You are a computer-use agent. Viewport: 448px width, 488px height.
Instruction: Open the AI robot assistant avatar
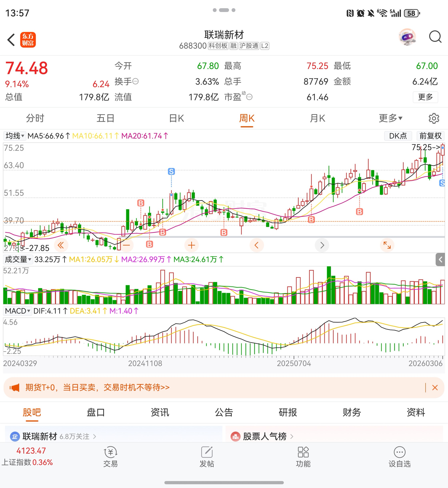coord(407,37)
